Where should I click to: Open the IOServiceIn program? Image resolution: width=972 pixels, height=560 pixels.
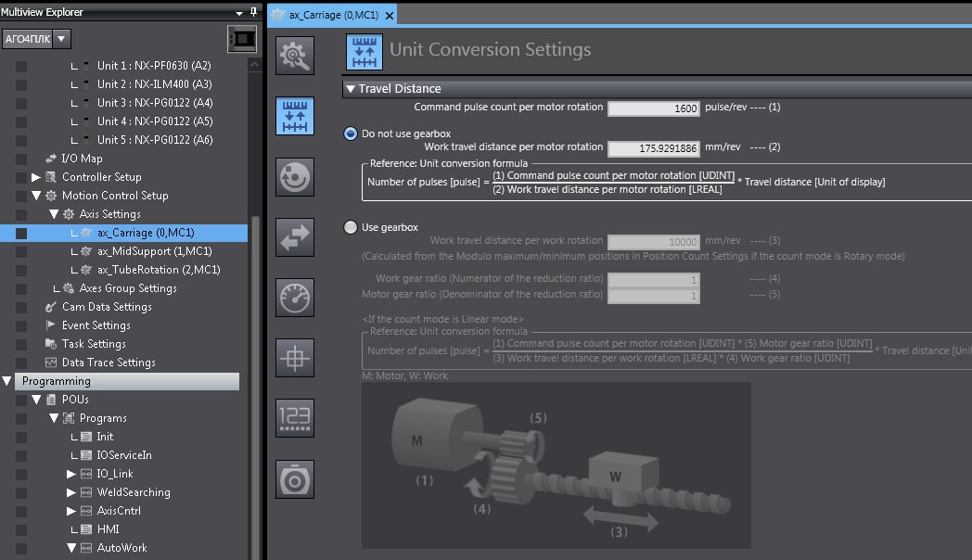click(x=124, y=455)
